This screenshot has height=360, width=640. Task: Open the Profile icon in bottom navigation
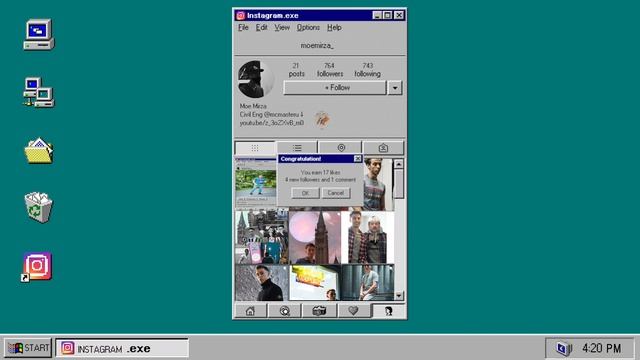click(389, 311)
